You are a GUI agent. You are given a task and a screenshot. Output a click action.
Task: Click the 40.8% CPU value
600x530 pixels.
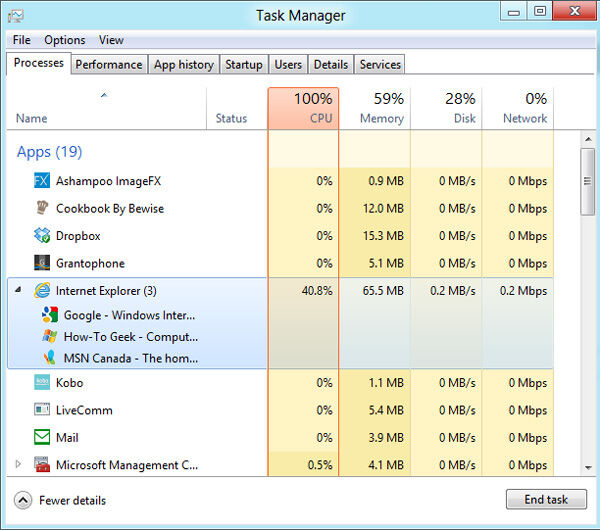317,291
